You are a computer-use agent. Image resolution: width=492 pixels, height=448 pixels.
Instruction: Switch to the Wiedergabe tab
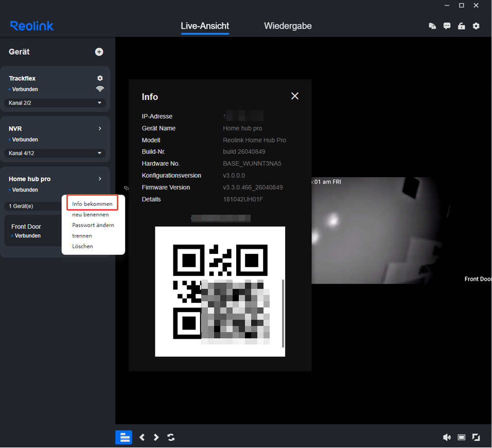click(288, 26)
